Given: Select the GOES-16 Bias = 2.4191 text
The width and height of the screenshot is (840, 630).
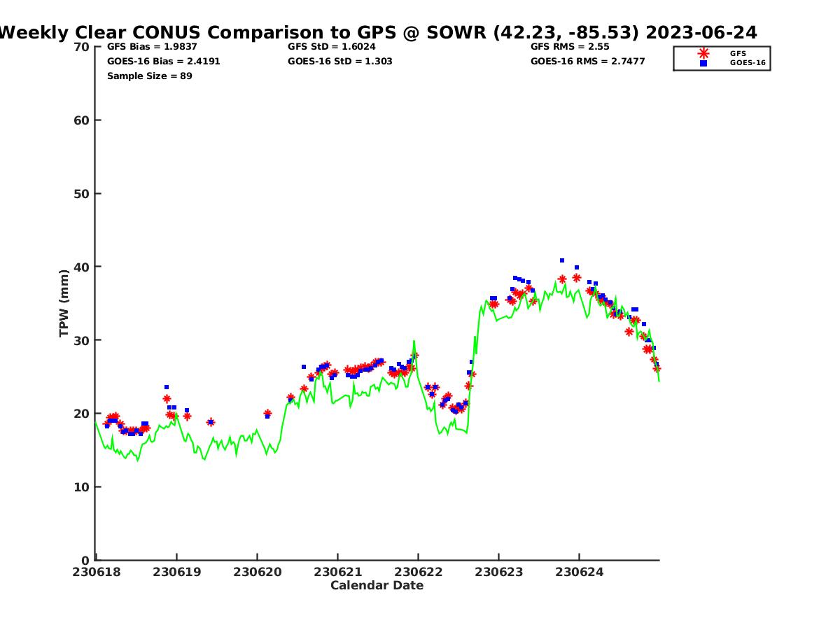Looking at the screenshot, I should coord(163,62).
